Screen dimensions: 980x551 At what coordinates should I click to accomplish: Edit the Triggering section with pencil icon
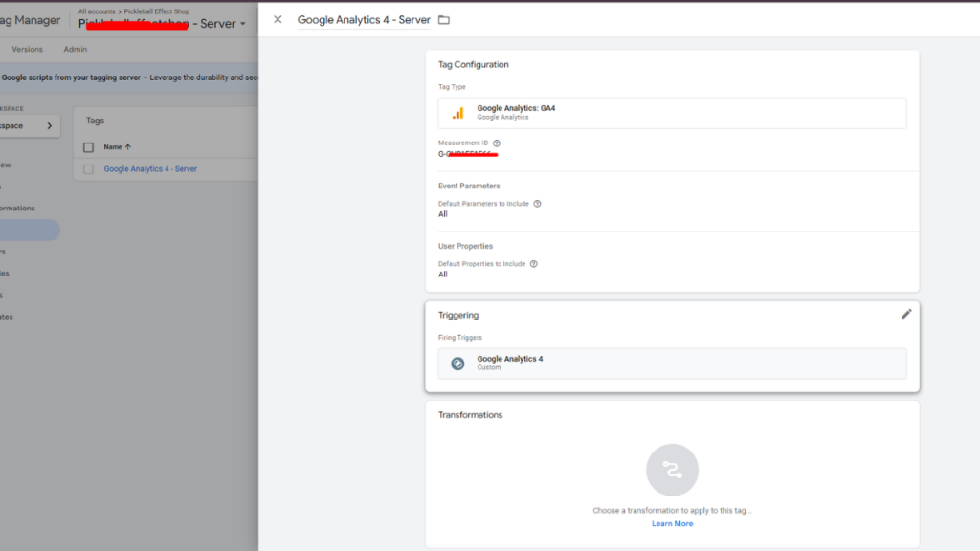[906, 314]
